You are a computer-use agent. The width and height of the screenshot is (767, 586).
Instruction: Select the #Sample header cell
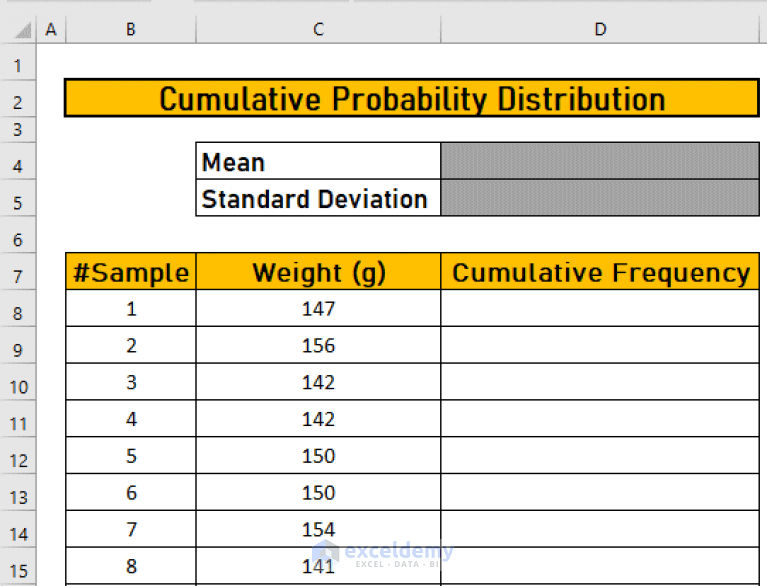[131, 271]
